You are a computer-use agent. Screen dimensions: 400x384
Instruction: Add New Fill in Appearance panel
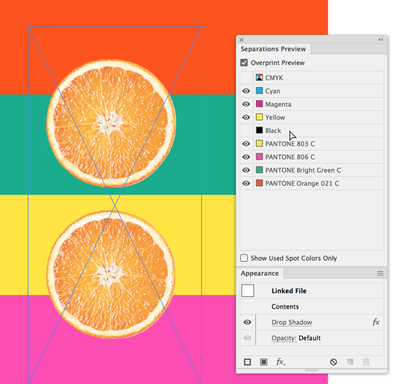tap(264, 362)
